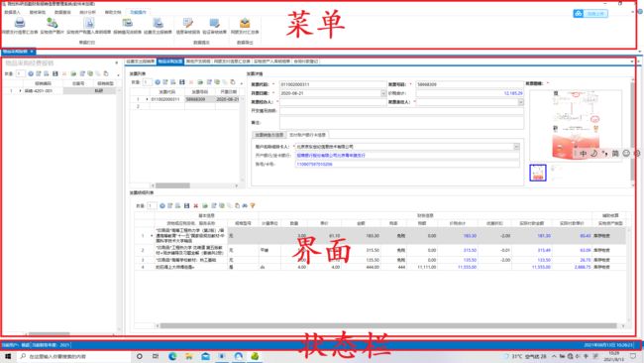
Task: Click invoice number field 58668309
Action: pos(470,84)
